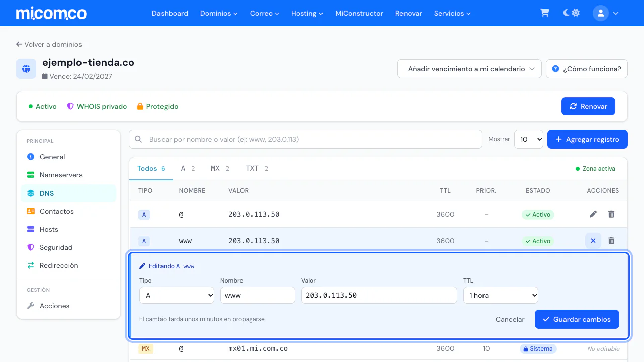The width and height of the screenshot is (644, 362).
Task: Open the shopping cart icon
Action: (544, 13)
